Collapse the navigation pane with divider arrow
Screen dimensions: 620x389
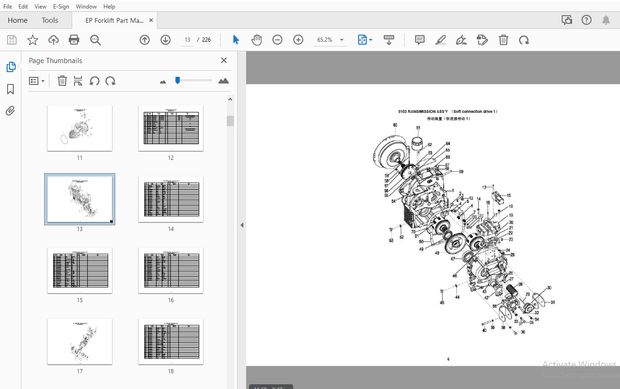click(242, 225)
